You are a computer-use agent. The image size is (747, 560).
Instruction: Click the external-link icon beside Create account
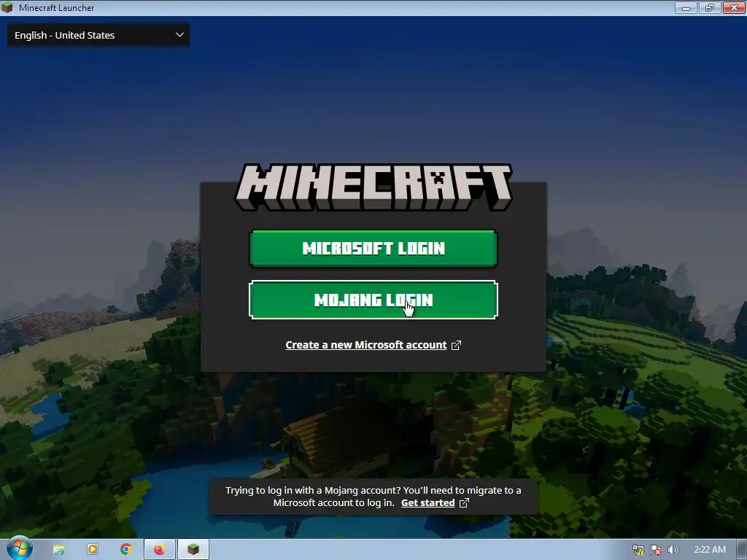point(457,345)
